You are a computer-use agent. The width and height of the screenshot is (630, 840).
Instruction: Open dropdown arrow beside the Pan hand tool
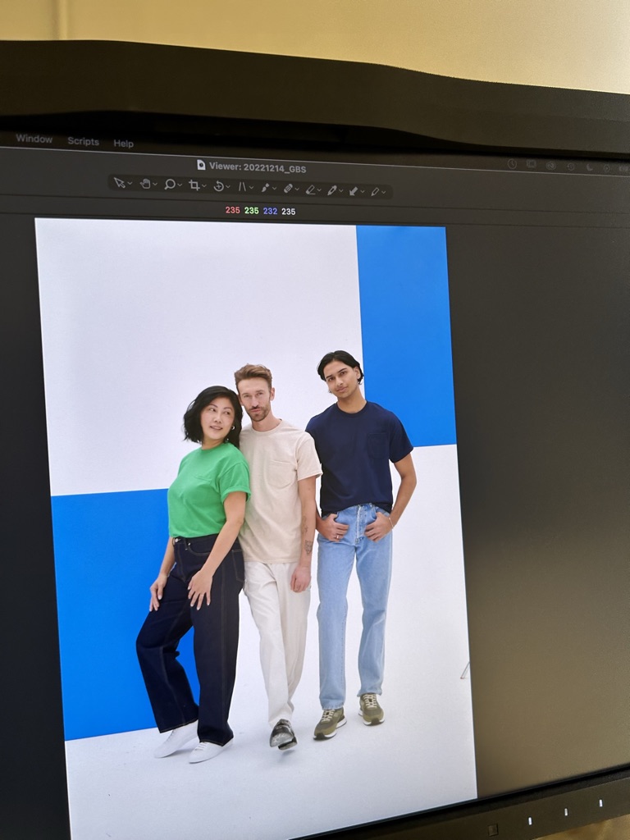(155, 185)
